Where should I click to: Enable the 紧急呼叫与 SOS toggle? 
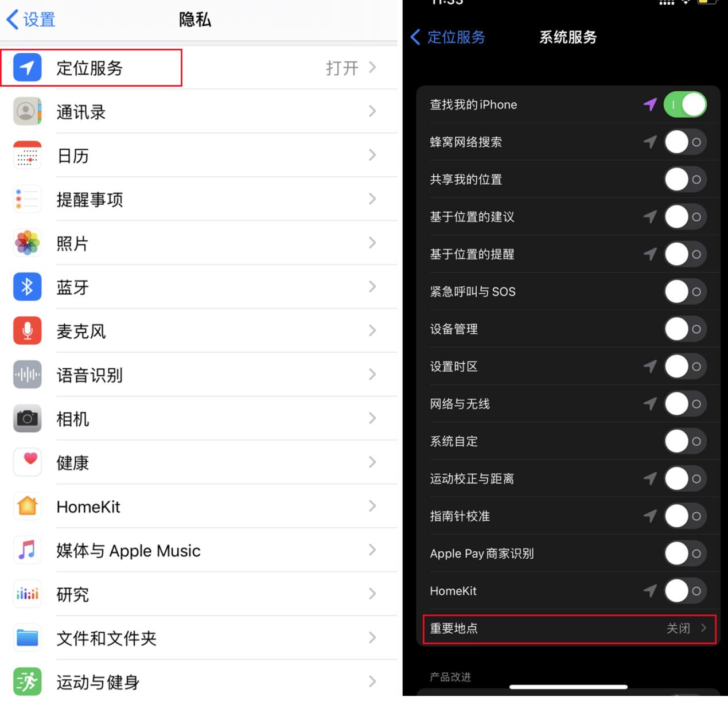pos(684,291)
